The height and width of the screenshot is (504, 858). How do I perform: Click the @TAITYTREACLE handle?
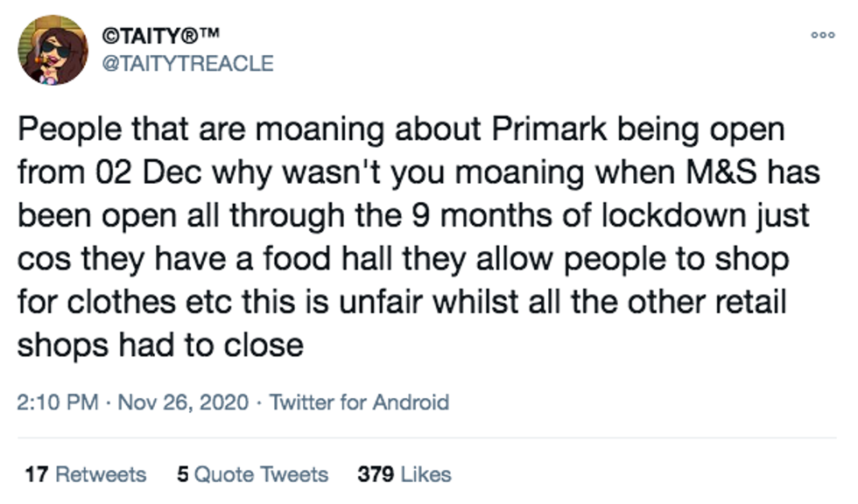(188, 63)
